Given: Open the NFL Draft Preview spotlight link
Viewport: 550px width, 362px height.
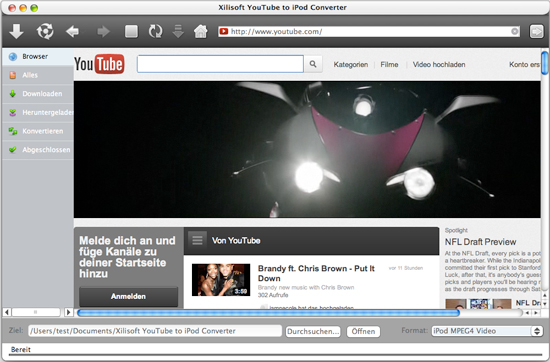Looking at the screenshot, I should click(x=480, y=242).
